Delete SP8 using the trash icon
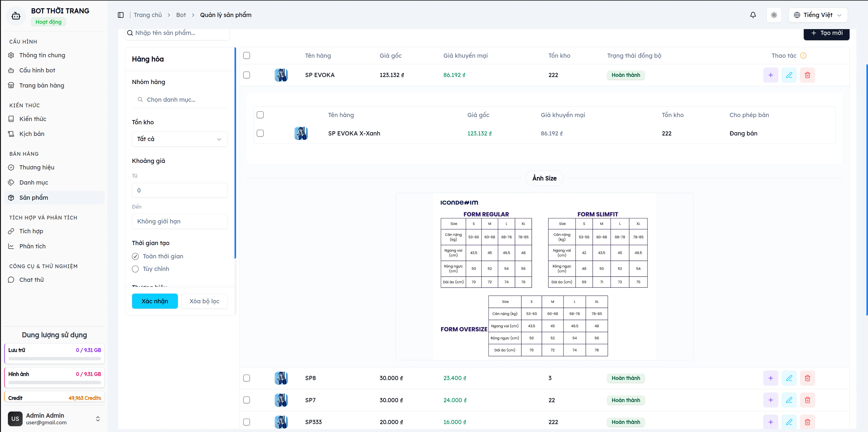Image resolution: width=868 pixels, height=432 pixels. click(x=807, y=378)
